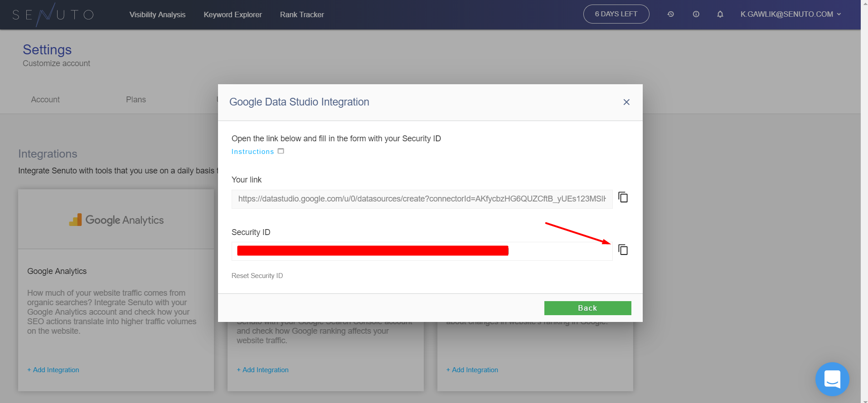The height and width of the screenshot is (403, 868).
Task: Open Rank Tracker menu
Action: click(x=302, y=14)
